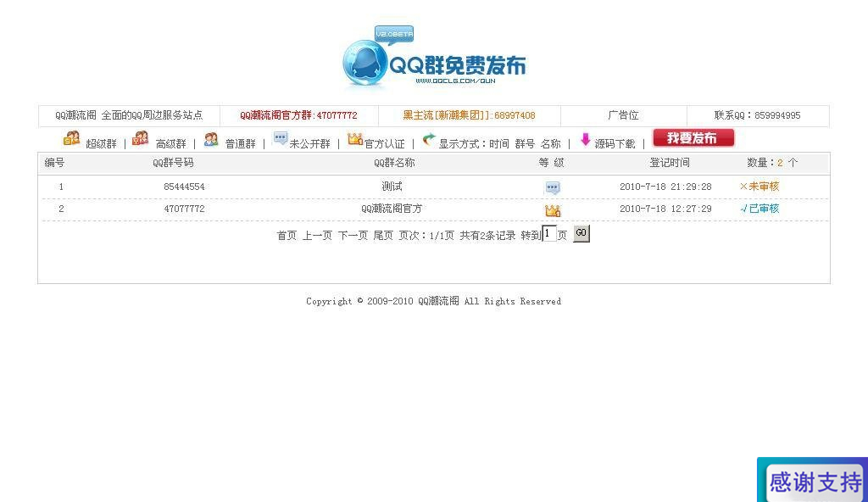Open the 未公开群 category

click(309, 144)
